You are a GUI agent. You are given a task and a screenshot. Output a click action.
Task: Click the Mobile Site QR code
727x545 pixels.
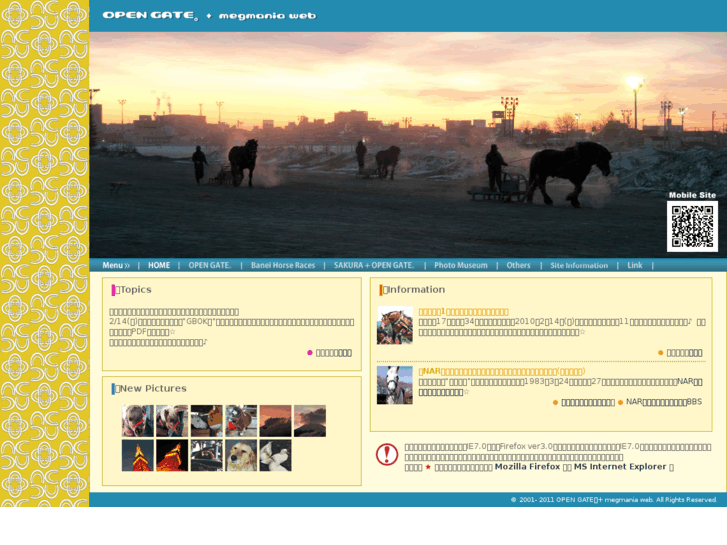click(x=692, y=226)
